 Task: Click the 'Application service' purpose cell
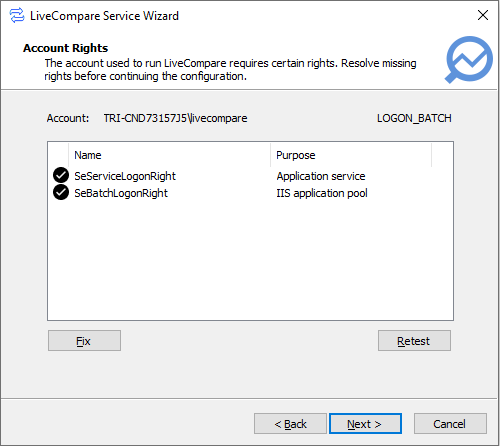pos(321,176)
